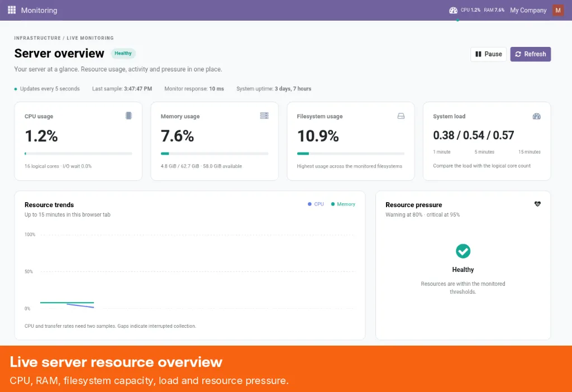Click the Healthy status badge beside title
This screenshot has width=572, height=392.
(123, 53)
